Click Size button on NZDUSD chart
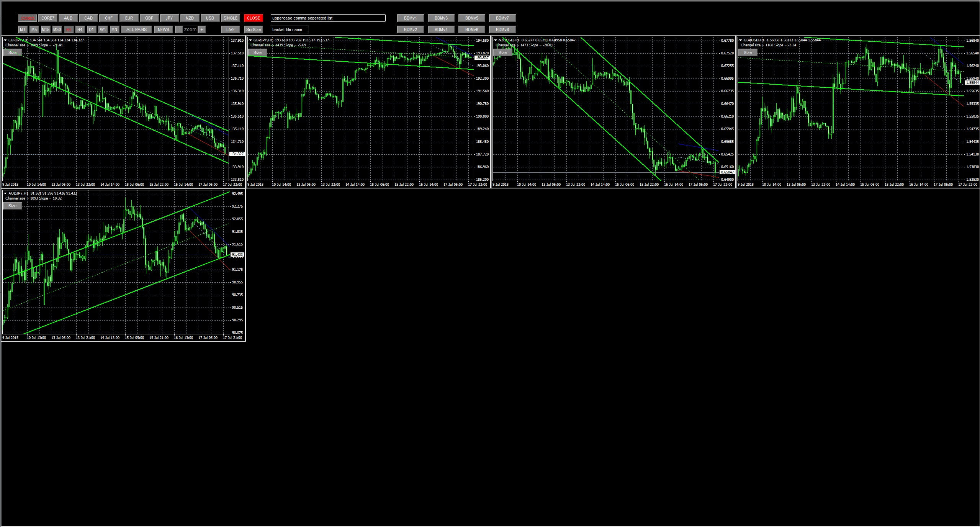This screenshot has height=527, width=980. [x=503, y=52]
